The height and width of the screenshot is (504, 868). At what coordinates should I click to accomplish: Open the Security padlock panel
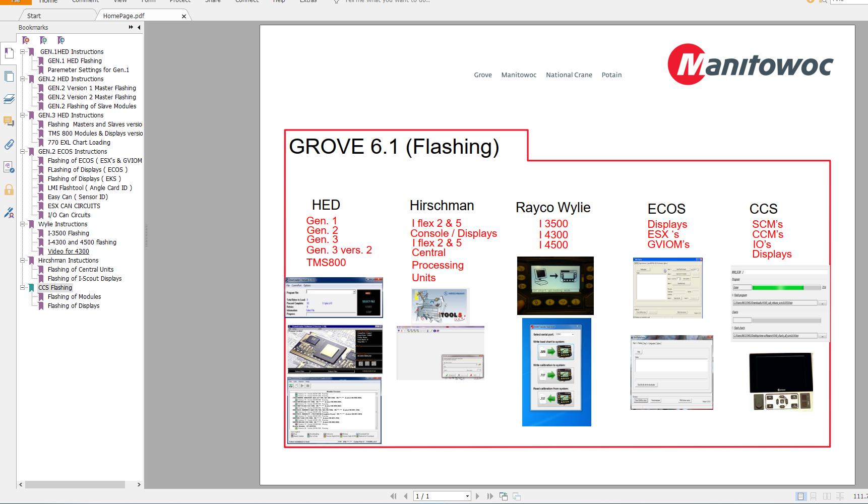tap(9, 190)
